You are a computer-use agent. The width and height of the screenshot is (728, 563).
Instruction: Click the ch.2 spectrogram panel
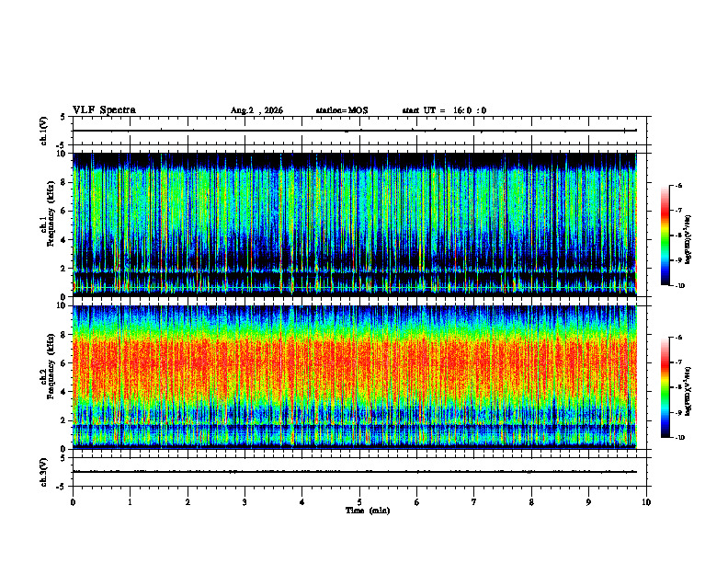click(354, 377)
